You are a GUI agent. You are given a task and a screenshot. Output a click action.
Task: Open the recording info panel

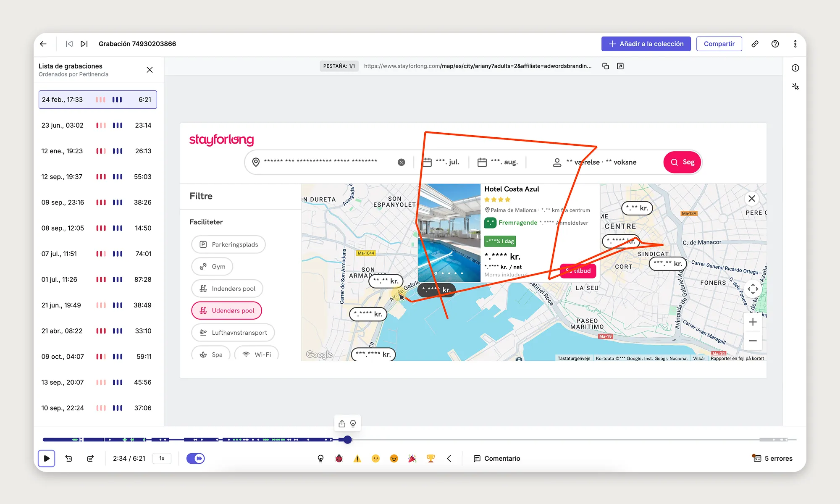(x=795, y=68)
